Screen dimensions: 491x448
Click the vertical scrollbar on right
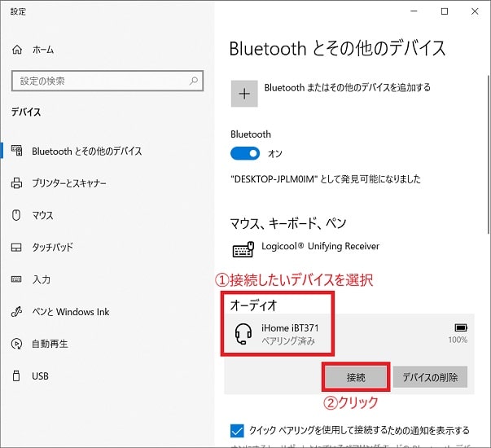click(488, 154)
